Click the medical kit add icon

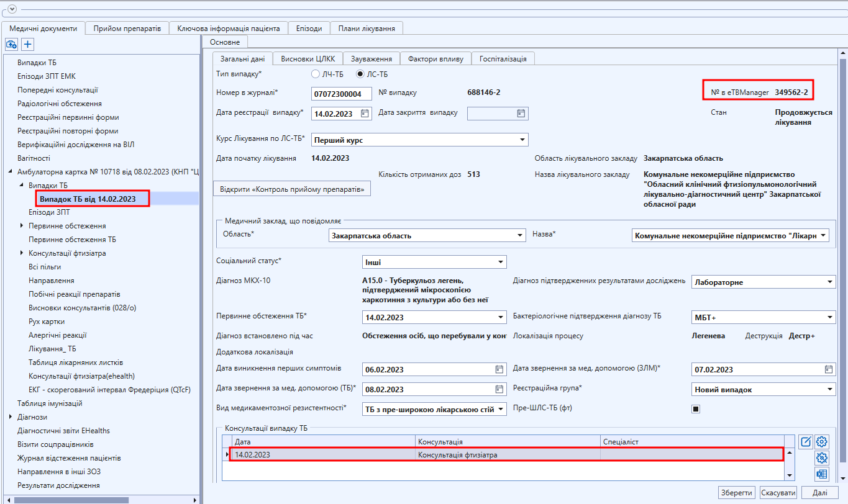point(11,44)
